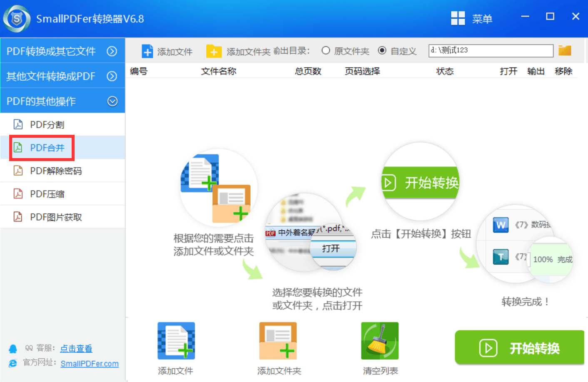Select 自定义 output option

382,50
